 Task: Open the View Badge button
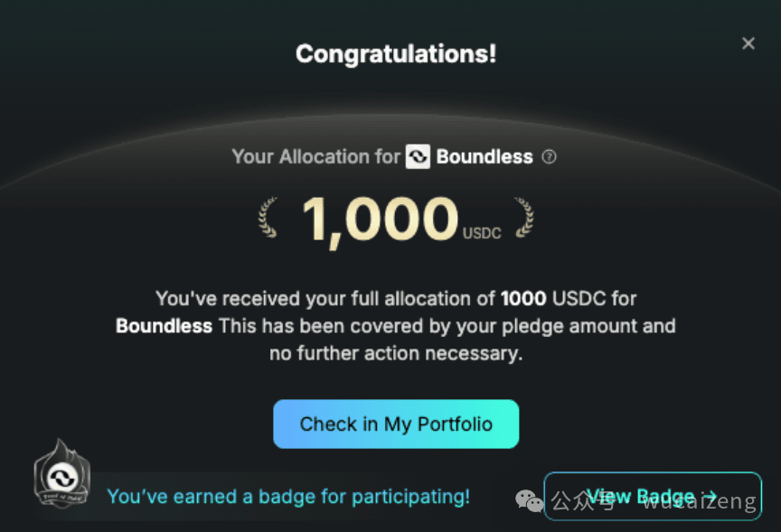[x=653, y=496]
